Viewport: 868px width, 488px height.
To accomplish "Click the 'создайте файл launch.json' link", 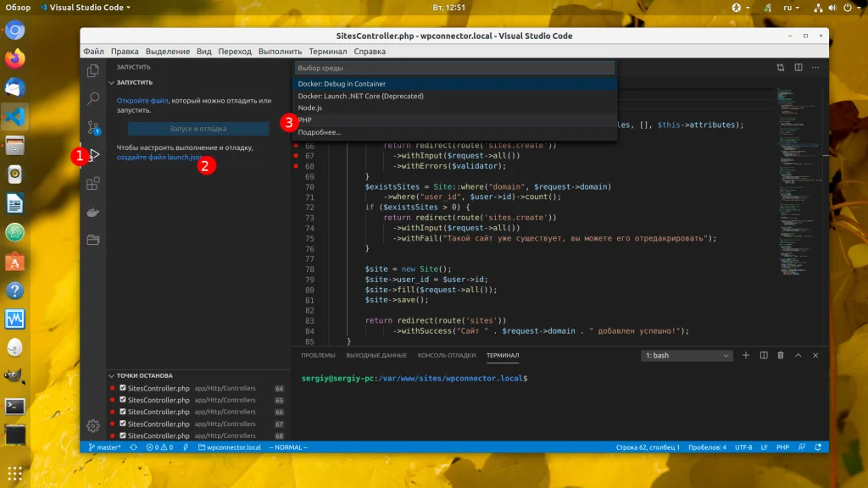I will [x=159, y=158].
